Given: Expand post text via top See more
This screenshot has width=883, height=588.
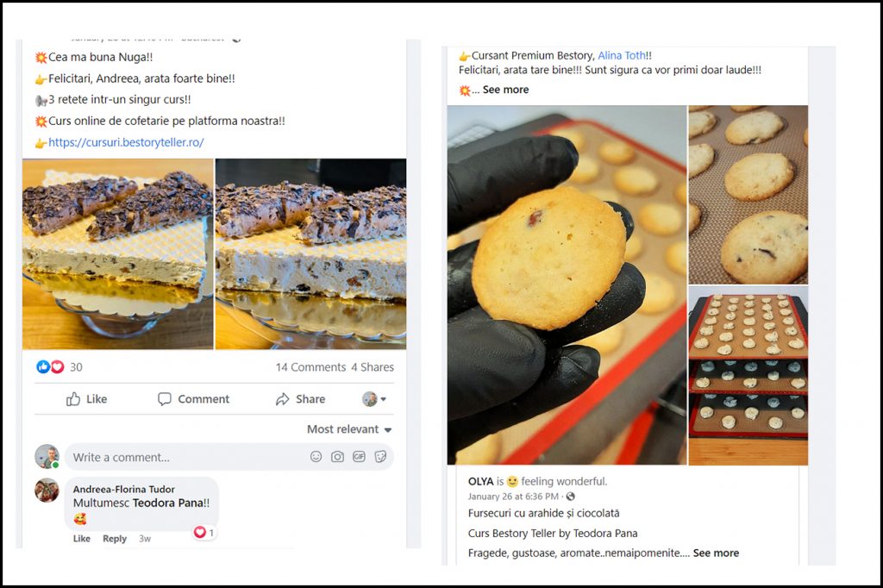Looking at the screenshot, I should pos(505,90).
